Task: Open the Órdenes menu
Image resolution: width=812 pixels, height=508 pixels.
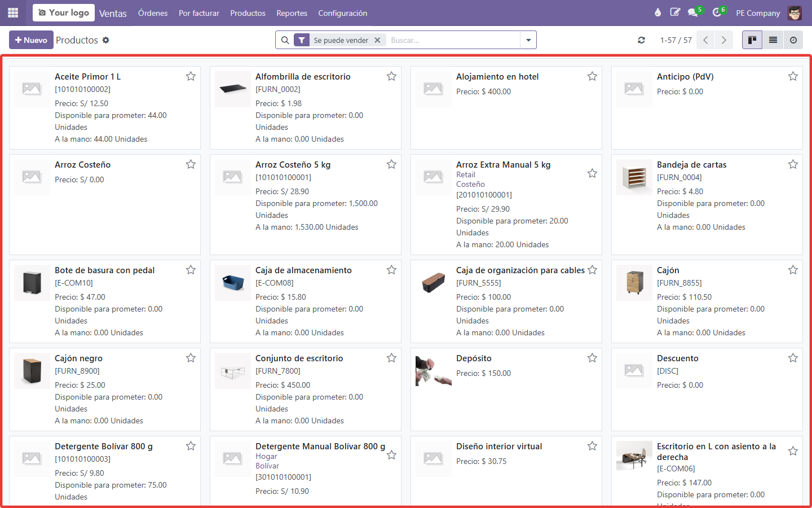Action: coord(153,13)
